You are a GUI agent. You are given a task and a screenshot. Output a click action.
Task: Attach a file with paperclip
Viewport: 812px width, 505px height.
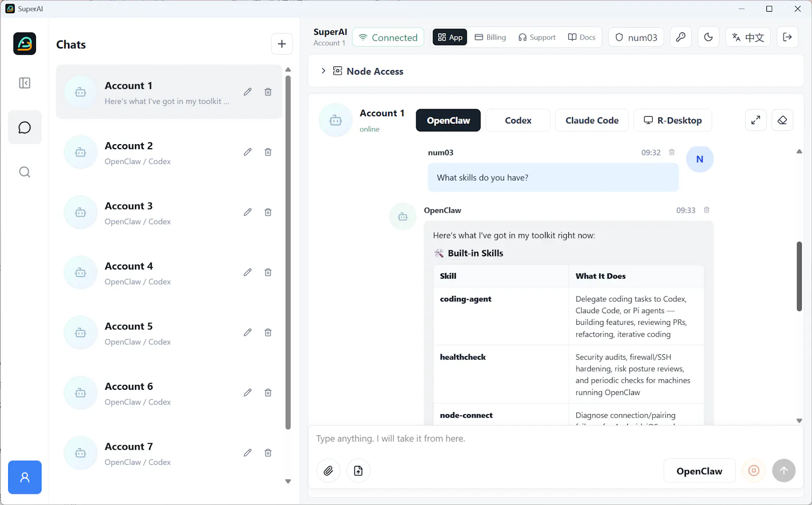coord(328,471)
